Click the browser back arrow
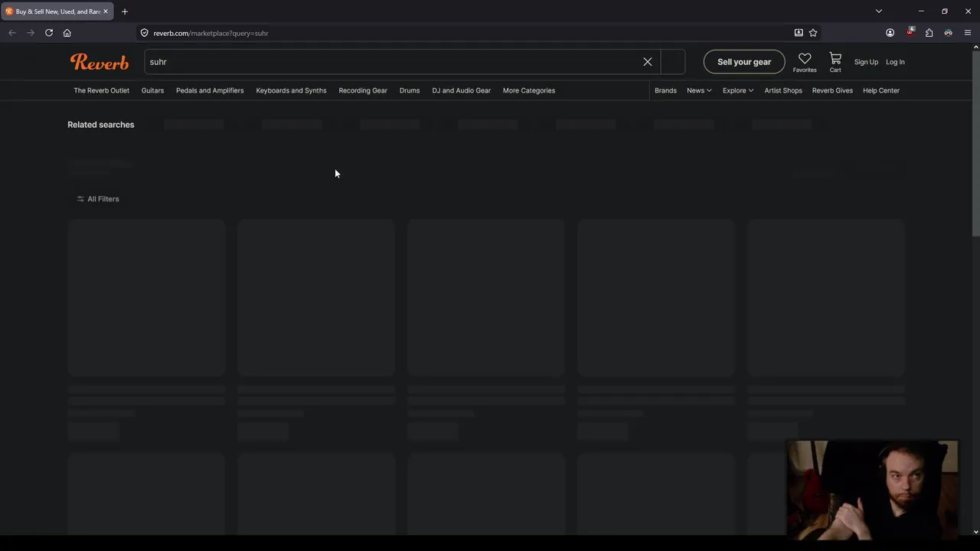This screenshot has width=980, height=551. (x=12, y=33)
